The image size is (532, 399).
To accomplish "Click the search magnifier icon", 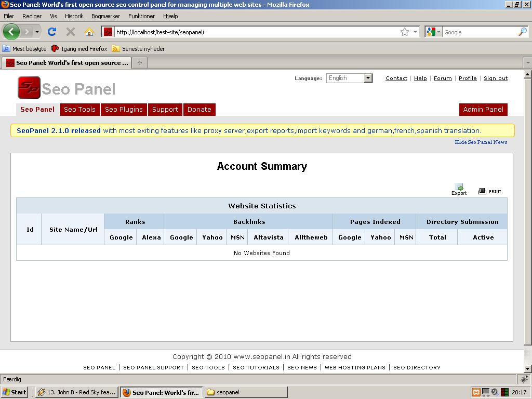I will pyautogui.click(x=523, y=32).
